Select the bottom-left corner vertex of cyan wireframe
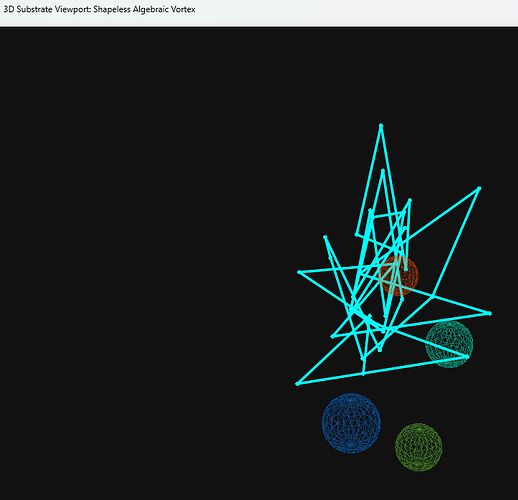 pyautogui.click(x=297, y=384)
